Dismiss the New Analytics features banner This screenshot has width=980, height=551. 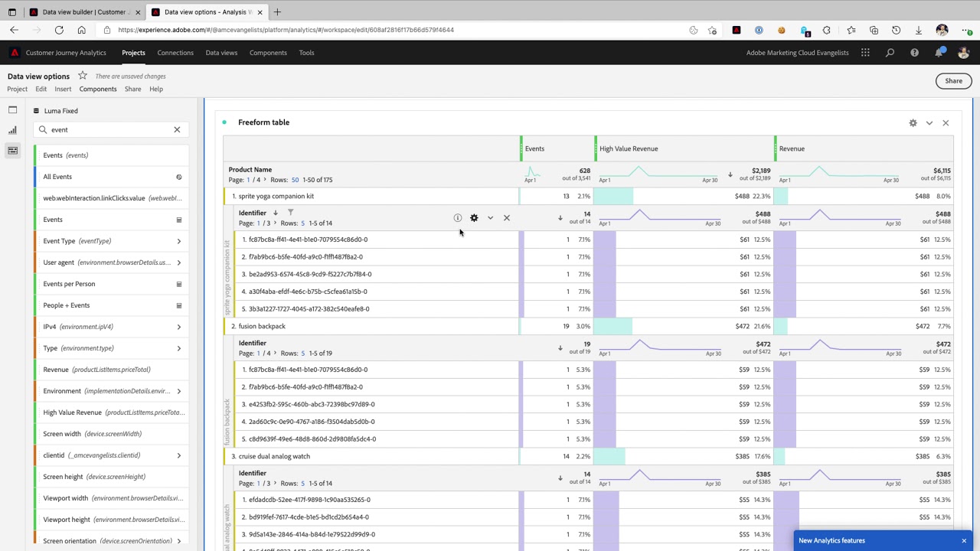point(964,541)
